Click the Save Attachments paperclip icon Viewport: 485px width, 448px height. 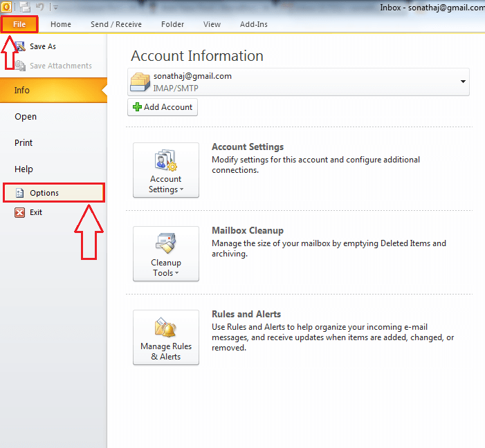pyautogui.click(x=20, y=66)
